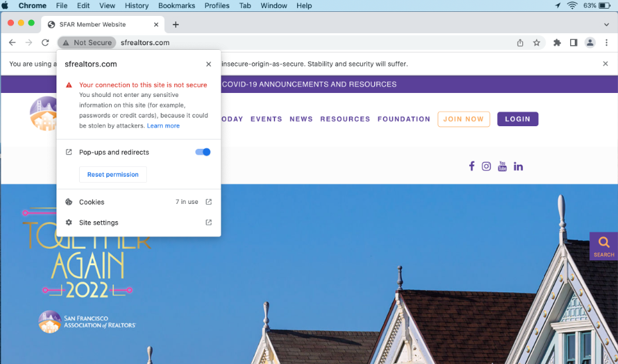The image size is (618, 364).
Task: Open Site settings from the popup
Action: click(x=139, y=223)
